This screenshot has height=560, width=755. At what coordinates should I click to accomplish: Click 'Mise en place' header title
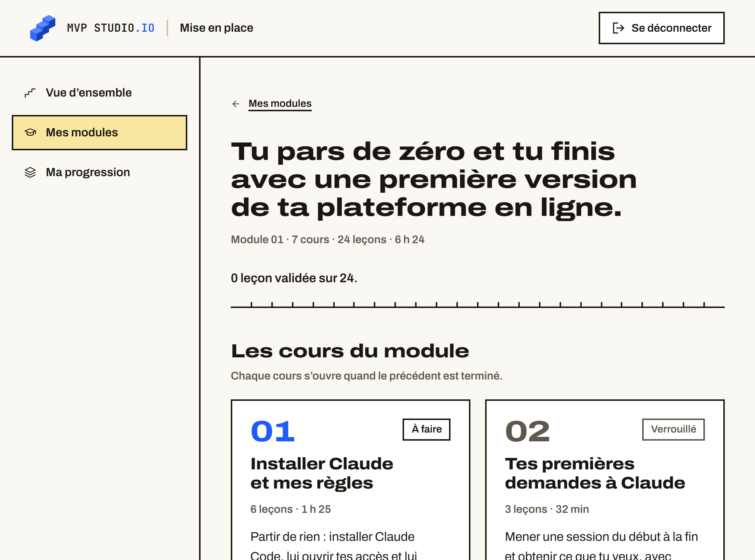(x=216, y=28)
